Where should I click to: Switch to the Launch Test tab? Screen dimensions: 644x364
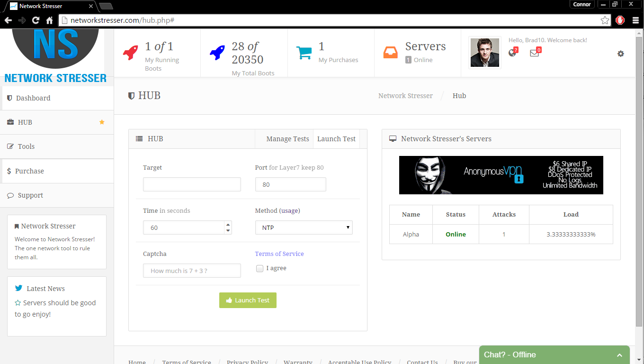tap(336, 139)
